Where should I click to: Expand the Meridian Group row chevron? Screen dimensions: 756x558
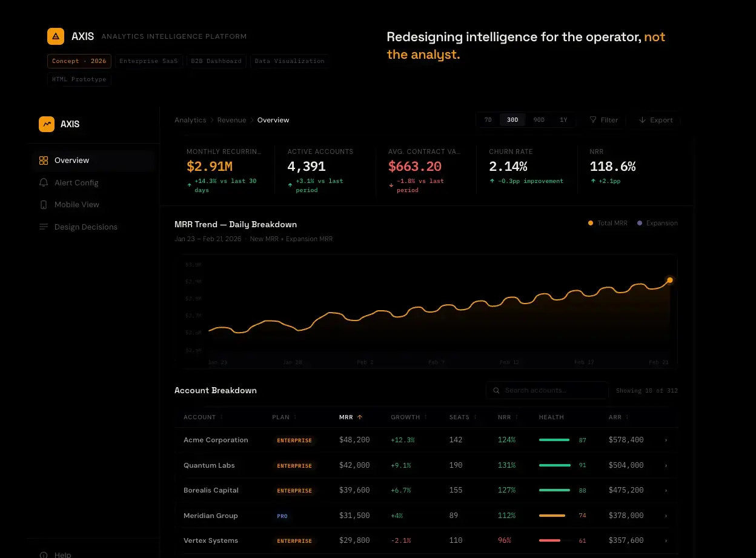pyautogui.click(x=666, y=516)
